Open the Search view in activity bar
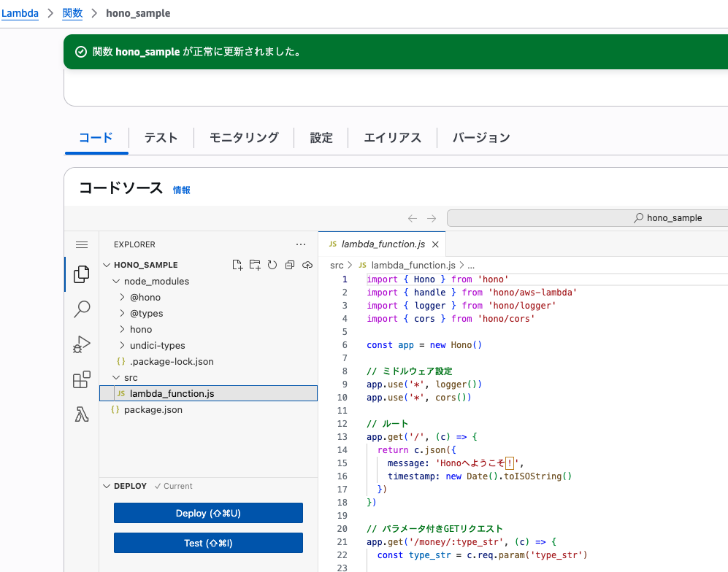Image resolution: width=728 pixels, height=572 pixels. point(82,309)
